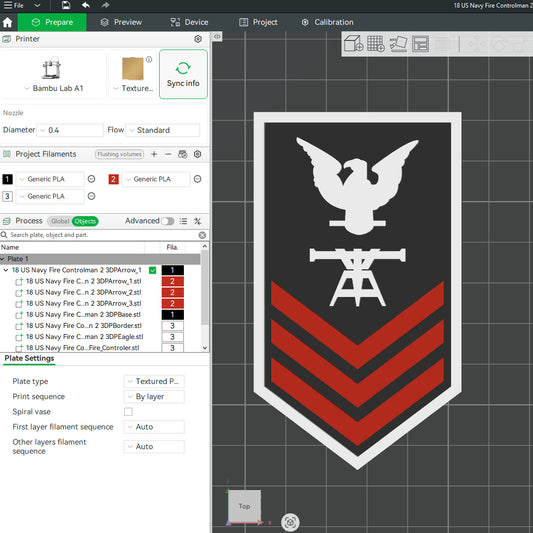
Task: Open filament 3 Generic PLA dropdown
Action: (50, 196)
